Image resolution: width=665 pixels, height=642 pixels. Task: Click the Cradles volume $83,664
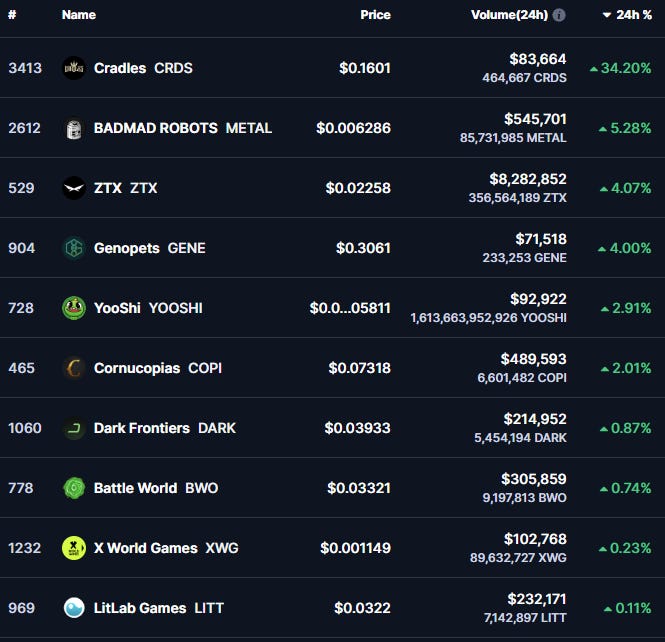pos(538,59)
